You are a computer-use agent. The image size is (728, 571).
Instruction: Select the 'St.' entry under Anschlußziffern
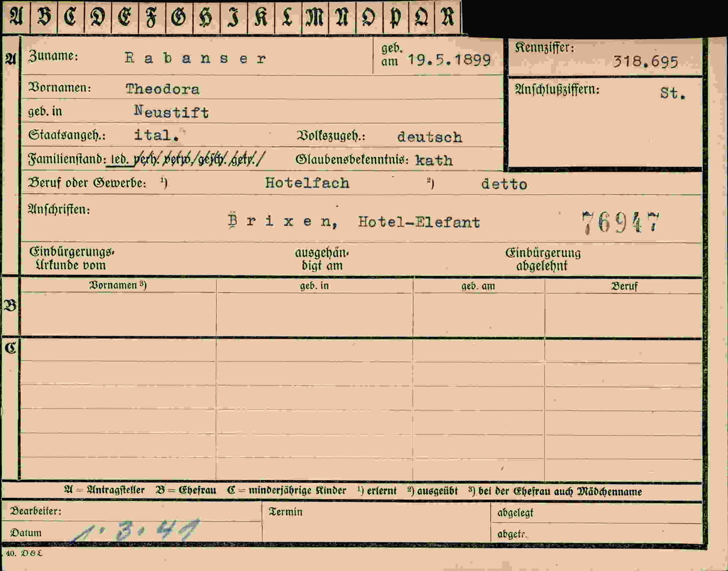pos(673,93)
